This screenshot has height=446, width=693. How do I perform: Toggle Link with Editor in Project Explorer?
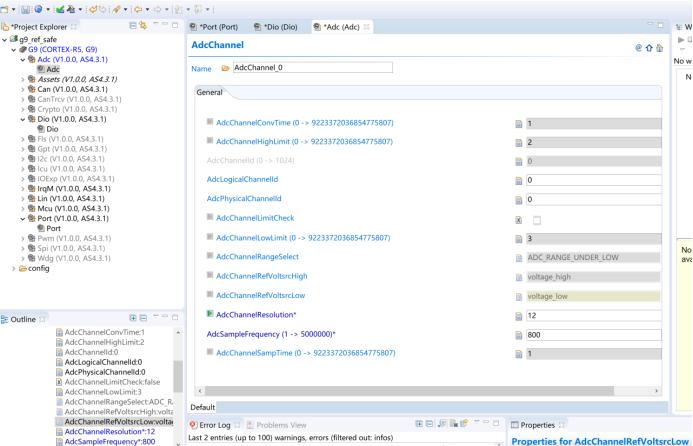click(143, 26)
